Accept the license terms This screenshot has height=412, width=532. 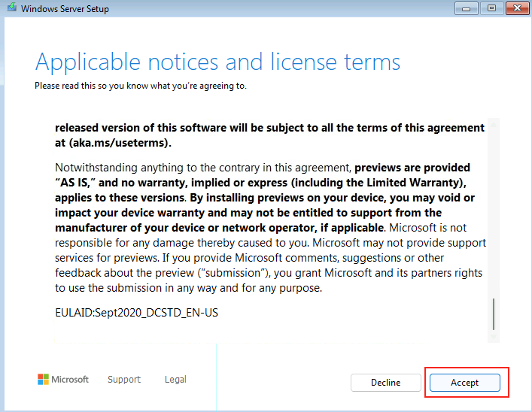[464, 383]
